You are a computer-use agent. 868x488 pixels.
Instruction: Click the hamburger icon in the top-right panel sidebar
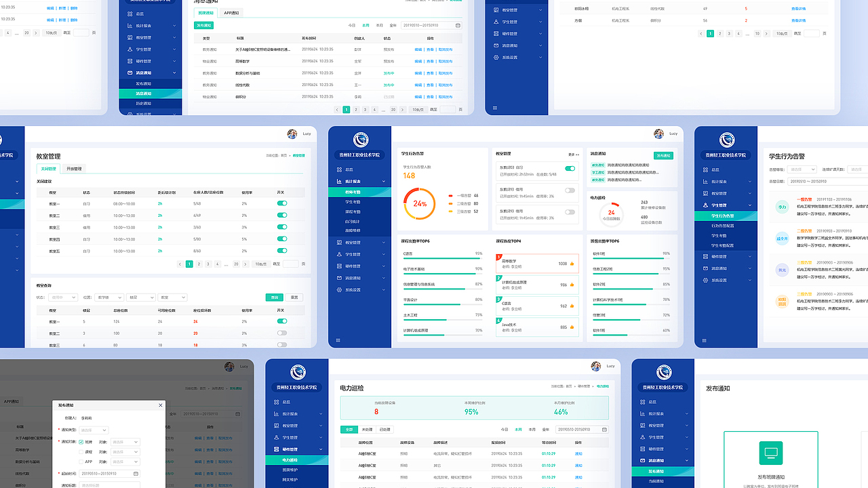(x=495, y=108)
